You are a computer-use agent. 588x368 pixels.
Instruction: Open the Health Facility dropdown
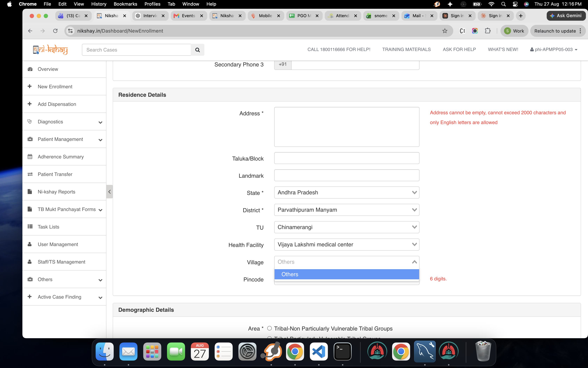point(347,244)
